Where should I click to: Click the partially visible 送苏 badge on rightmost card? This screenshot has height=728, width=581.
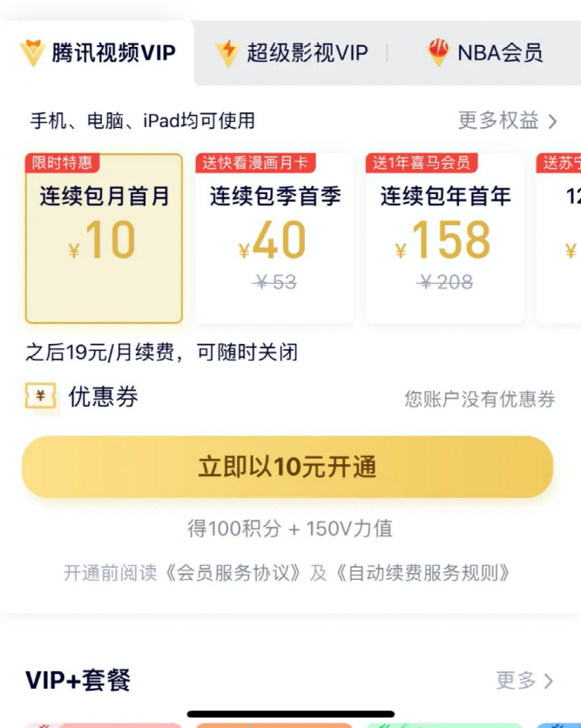tap(562, 161)
